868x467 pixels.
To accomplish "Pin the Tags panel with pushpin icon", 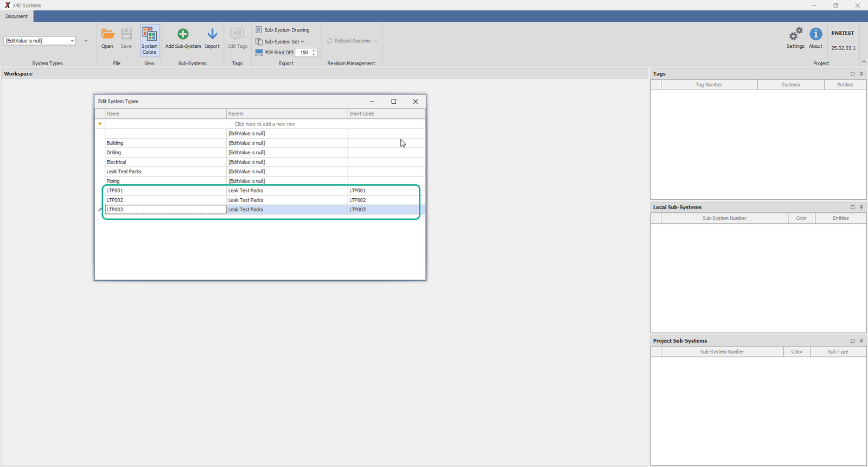I will coord(861,74).
